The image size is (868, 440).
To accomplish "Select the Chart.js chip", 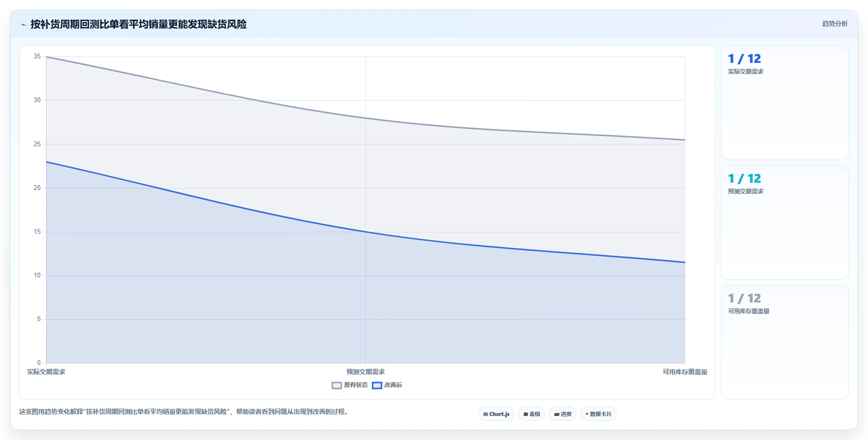I will point(496,414).
